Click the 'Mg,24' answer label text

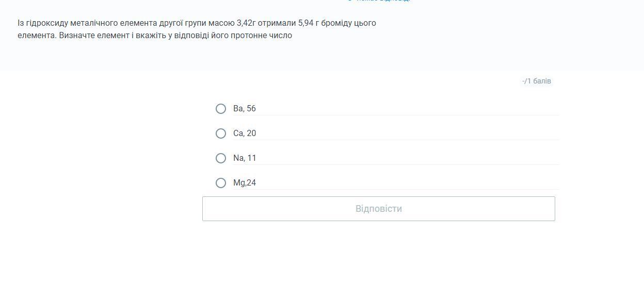point(245,183)
